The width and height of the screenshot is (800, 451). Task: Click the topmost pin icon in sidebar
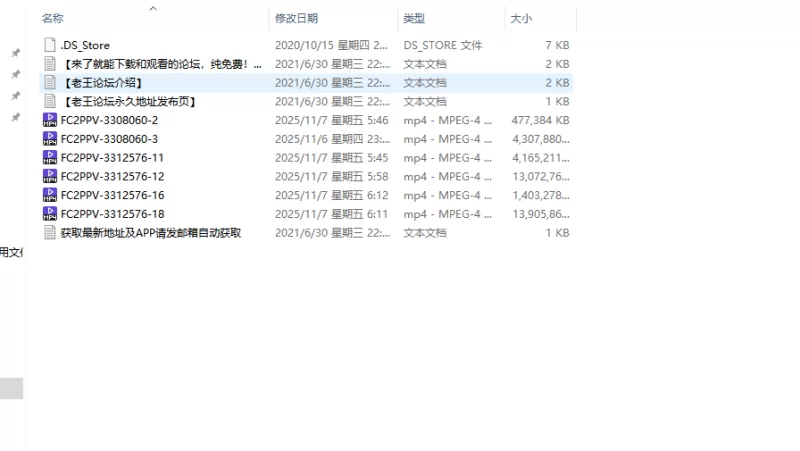click(16, 53)
